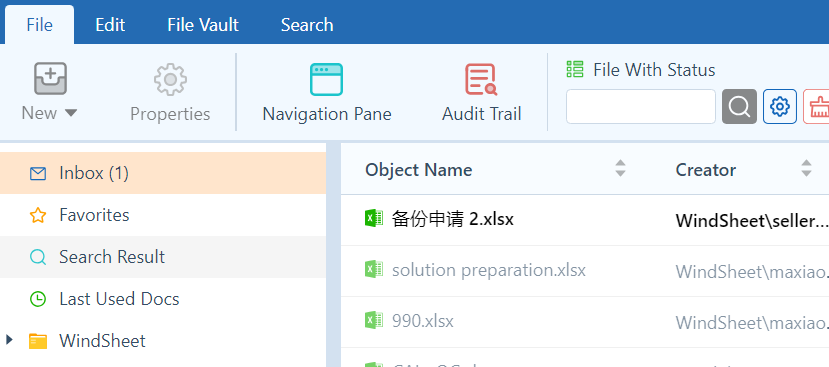The width and height of the screenshot is (829, 367).
Task: Sort by Object Name column arrows
Action: [x=620, y=168]
